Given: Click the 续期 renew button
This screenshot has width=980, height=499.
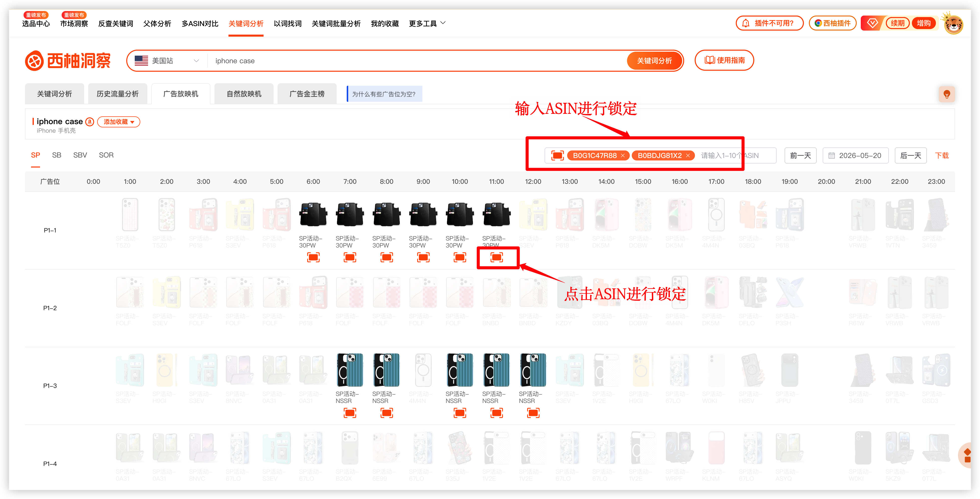Looking at the screenshot, I should (x=897, y=23).
